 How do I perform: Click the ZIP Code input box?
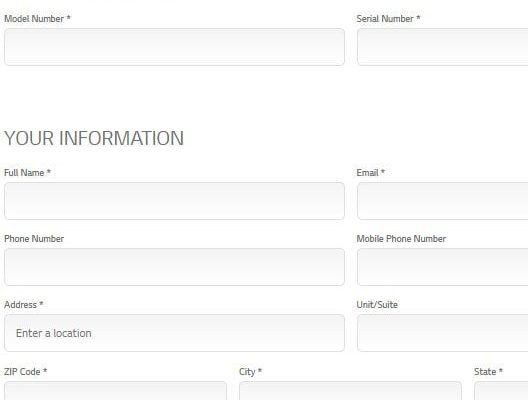click(x=116, y=391)
